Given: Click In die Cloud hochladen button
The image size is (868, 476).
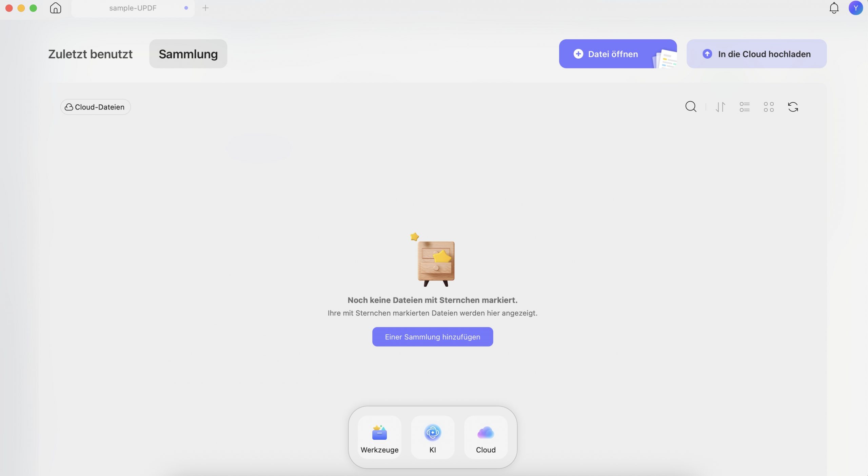Looking at the screenshot, I should coord(756,54).
